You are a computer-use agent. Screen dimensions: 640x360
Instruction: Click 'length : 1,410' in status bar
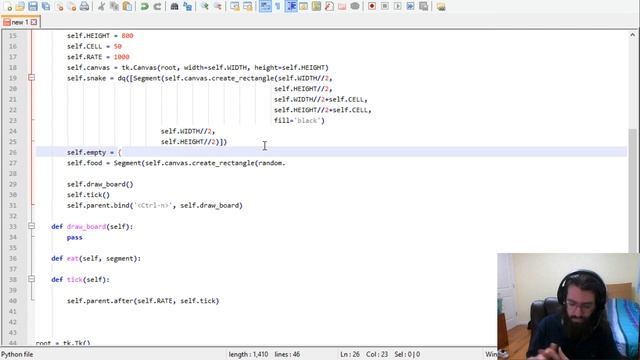coord(248,354)
